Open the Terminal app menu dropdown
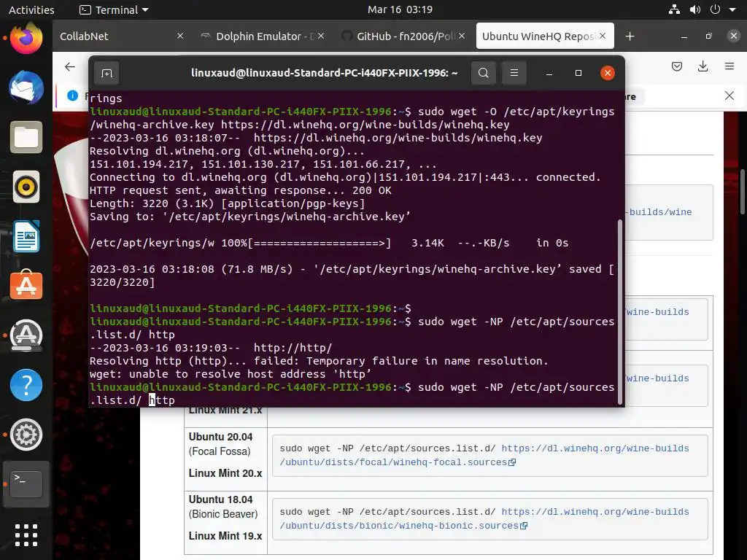 coord(114,9)
